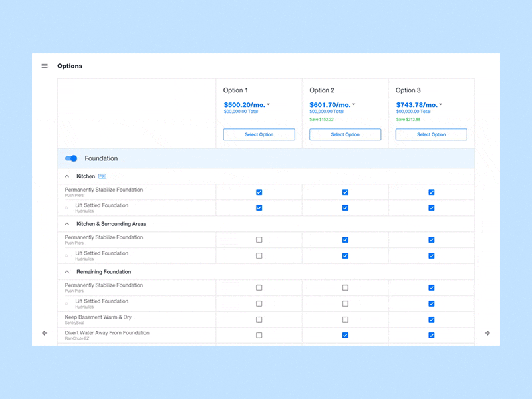Open the $500.20/mo. price dropdown
Image resolution: width=532 pixels, height=399 pixels.
(x=268, y=105)
